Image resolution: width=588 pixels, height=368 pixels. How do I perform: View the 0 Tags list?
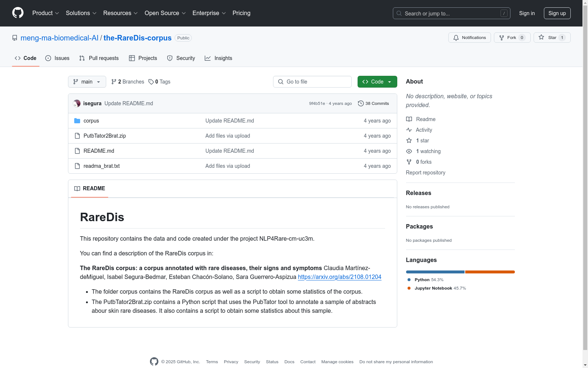click(159, 82)
